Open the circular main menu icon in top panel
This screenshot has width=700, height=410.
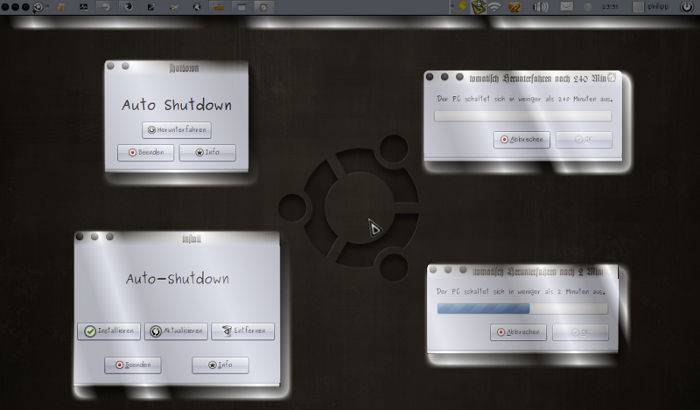click(x=38, y=7)
